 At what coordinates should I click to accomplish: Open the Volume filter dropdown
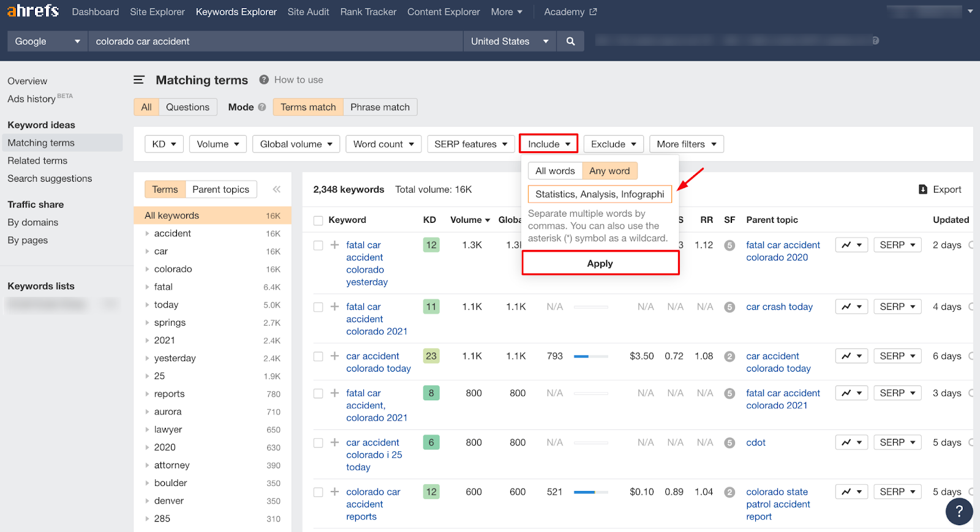click(x=218, y=144)
